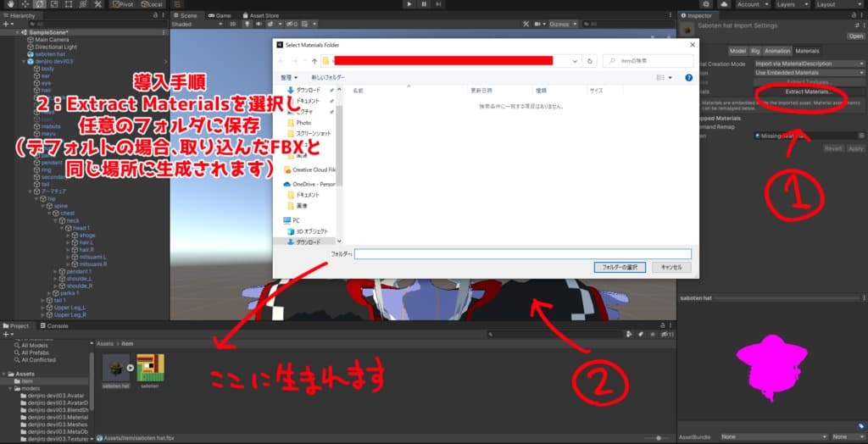Lock the Hierarchy panel
868x444 pixels.
tap(155, 15)
